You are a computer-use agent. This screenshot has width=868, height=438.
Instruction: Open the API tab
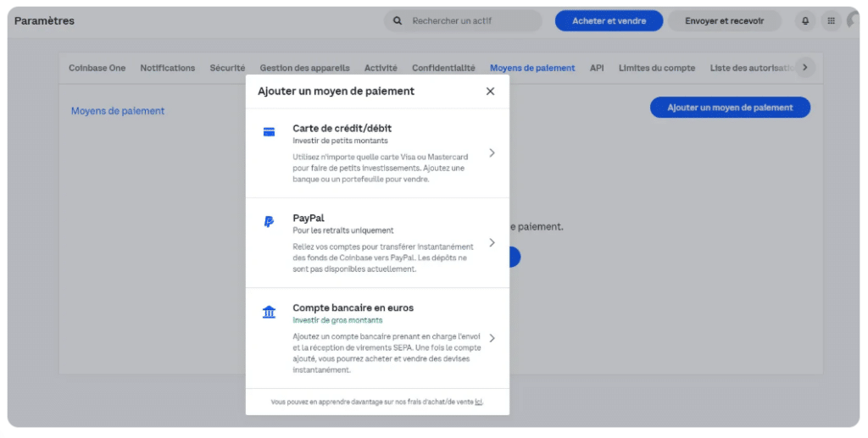[x=597, y=68]
